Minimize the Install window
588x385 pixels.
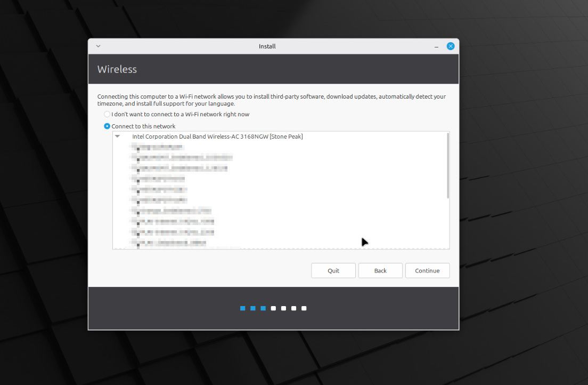tap(437, 46)
